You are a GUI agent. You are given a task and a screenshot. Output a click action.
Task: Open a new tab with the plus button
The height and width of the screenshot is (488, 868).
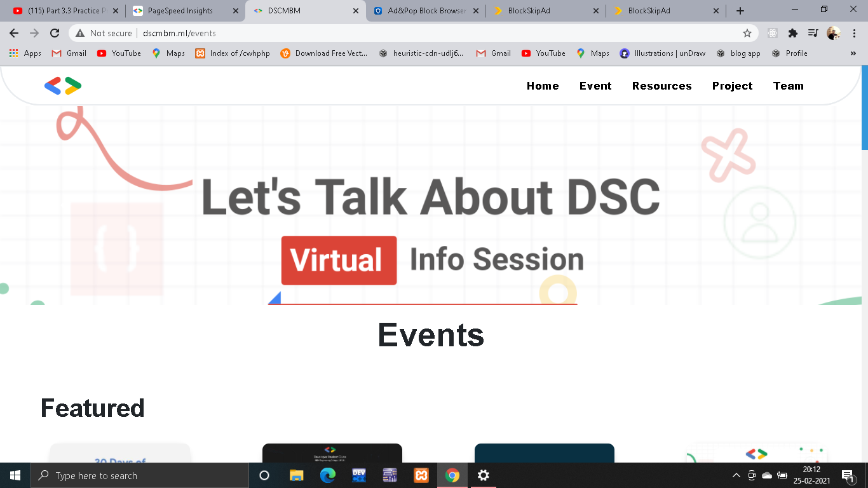[740, 11]
